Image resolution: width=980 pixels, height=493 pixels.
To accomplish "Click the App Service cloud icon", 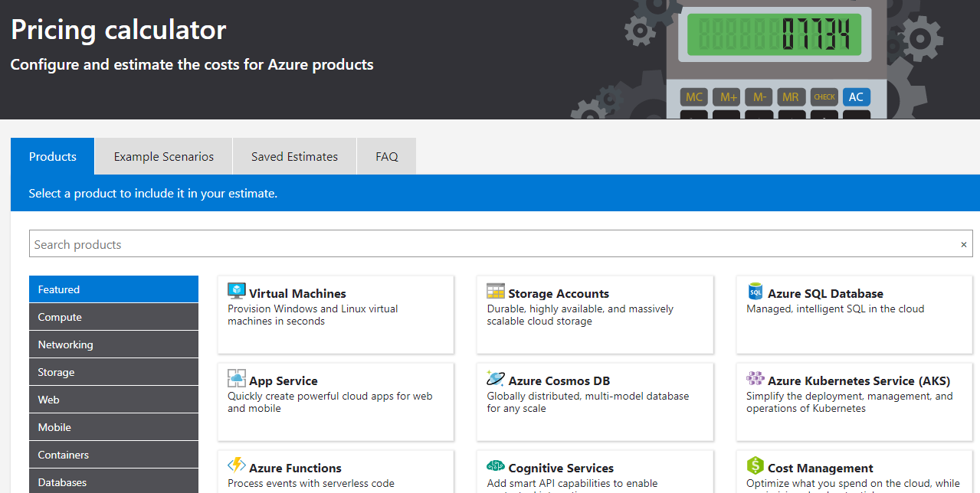I will pyautogui.click(x=237, y=378).
